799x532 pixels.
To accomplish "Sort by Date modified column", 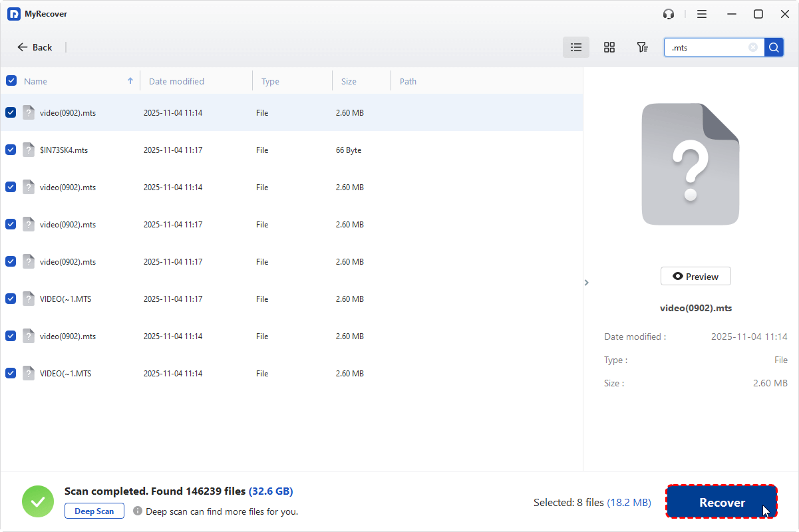I will [176, 81].
